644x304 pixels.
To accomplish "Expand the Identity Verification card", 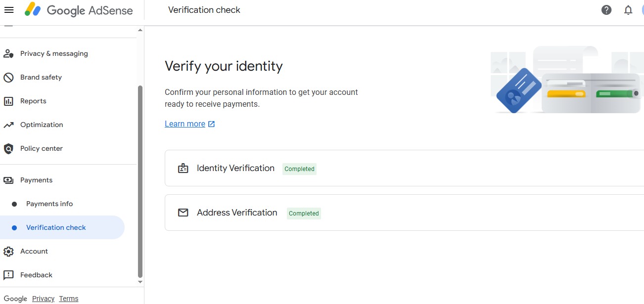I will pyautogui.click(x=404, y=168).
